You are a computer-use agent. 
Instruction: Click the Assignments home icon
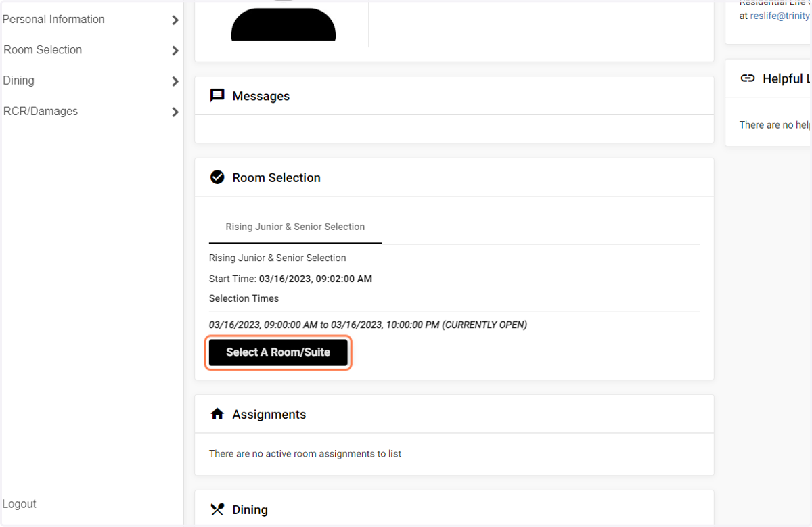[217, 414]
